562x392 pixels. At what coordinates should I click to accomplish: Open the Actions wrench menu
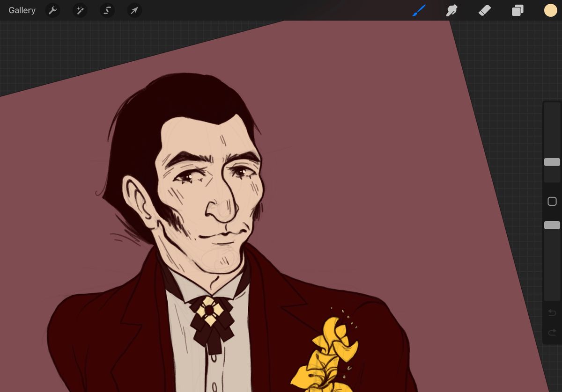(53, 10)
